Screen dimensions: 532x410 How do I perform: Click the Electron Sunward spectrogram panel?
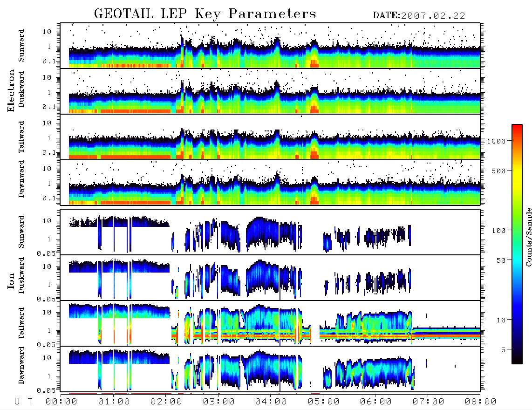tap(270, 46)
